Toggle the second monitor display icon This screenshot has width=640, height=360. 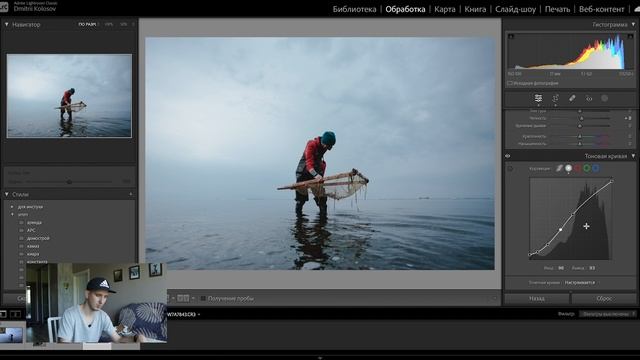(16, 314)
